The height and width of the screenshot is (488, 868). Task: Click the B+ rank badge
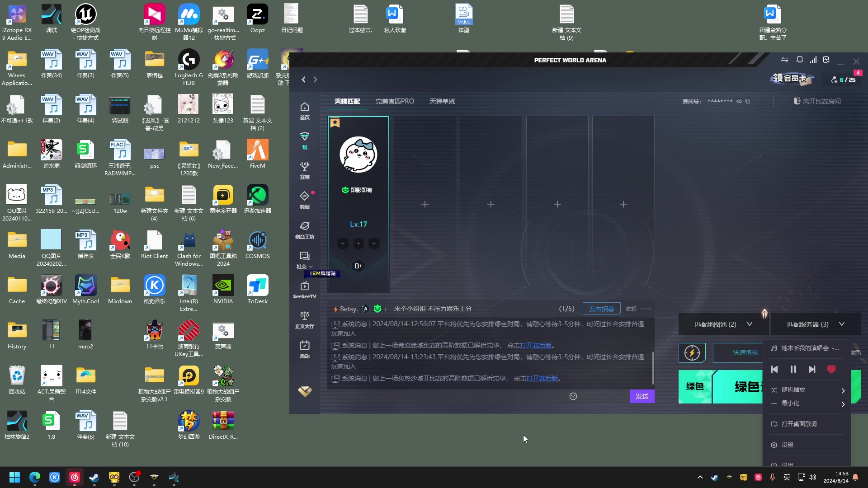point(359,266)
